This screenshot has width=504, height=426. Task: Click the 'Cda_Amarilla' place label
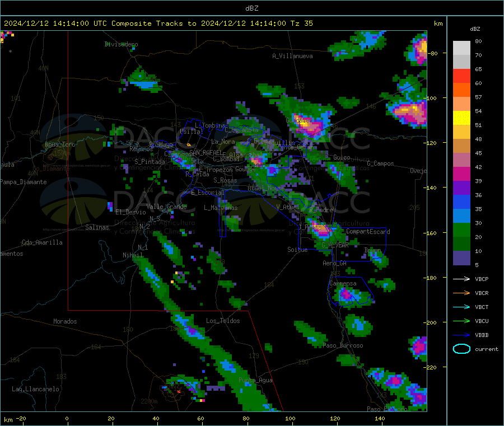[x=42, y=242]
